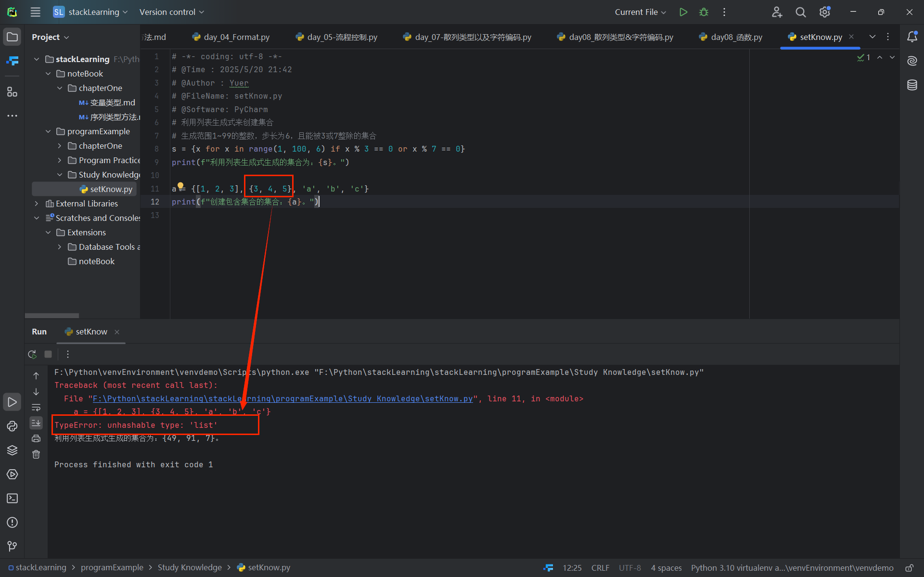Run the current file with the green play icon
Image resolution: width=924 pixels, height=577 pixels.
(x=683, y=12)
